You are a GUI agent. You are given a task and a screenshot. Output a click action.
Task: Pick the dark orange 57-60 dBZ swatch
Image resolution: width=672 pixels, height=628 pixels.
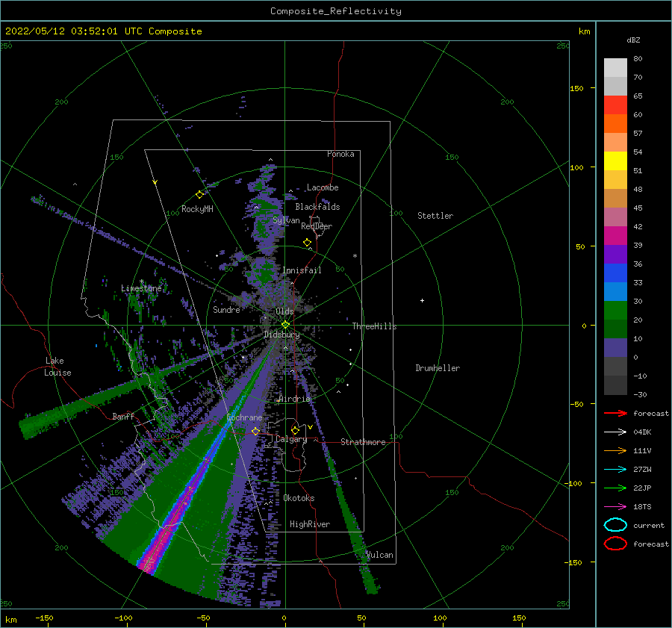pyautogui.click(x=615, y=124)
